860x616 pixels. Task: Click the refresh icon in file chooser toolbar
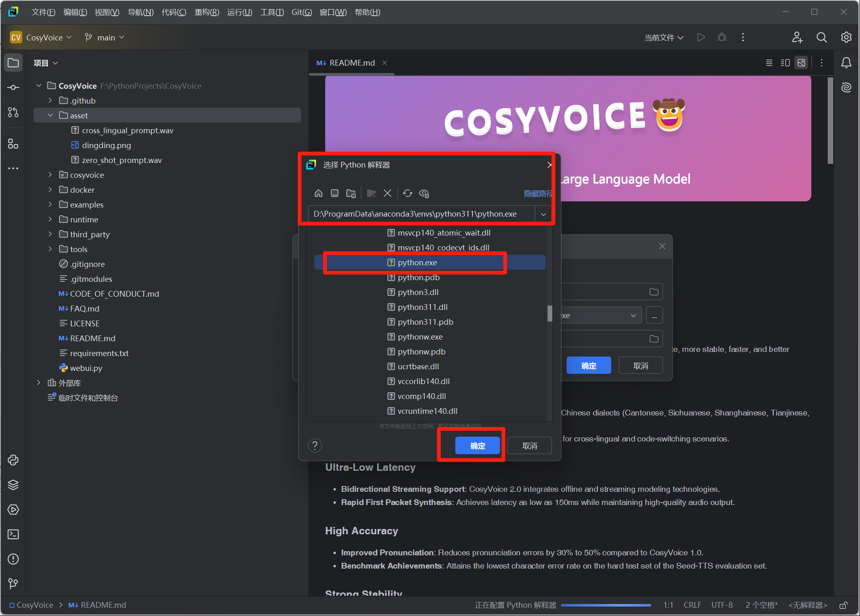click(407, 193)
